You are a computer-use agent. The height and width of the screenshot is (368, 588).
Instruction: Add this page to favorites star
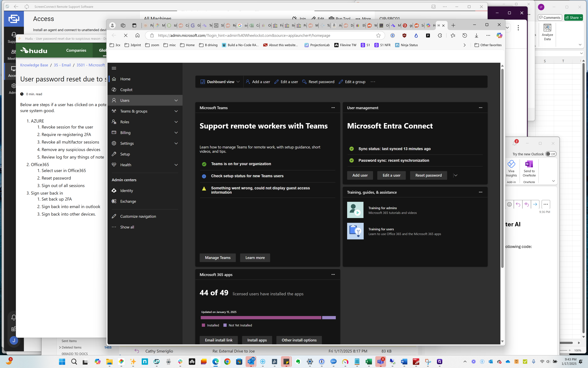(x=378, y=36)
